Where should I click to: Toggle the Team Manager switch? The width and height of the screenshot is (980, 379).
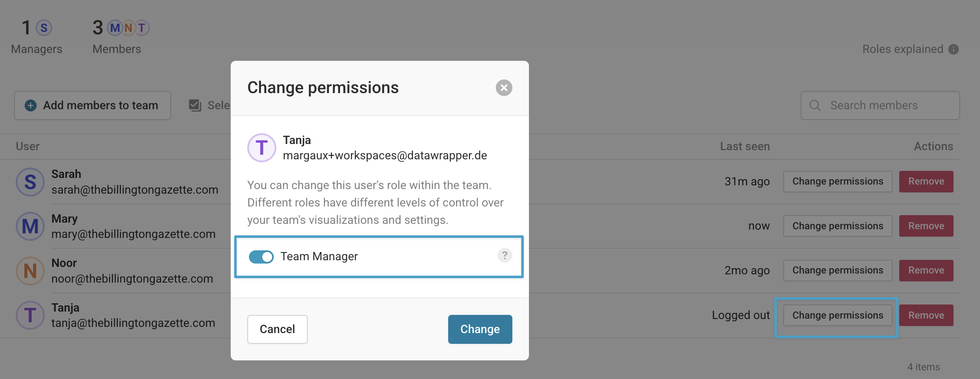coord(261,257)
